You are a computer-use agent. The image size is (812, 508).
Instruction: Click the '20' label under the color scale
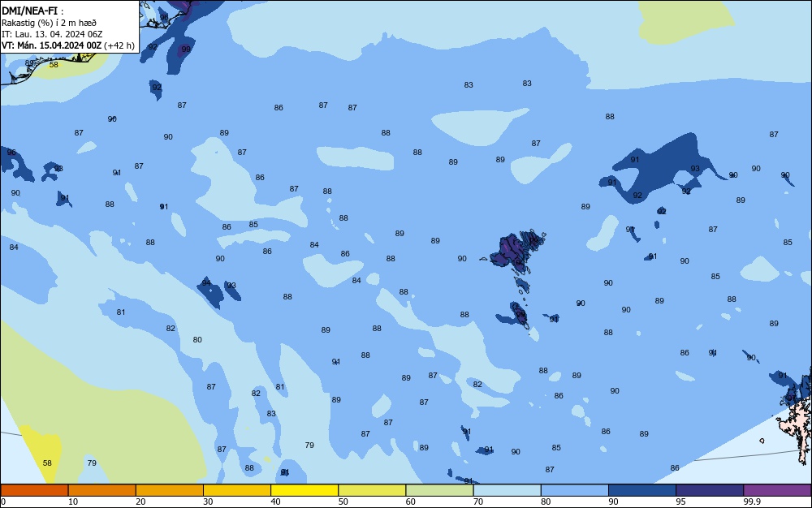pos(140,502)
